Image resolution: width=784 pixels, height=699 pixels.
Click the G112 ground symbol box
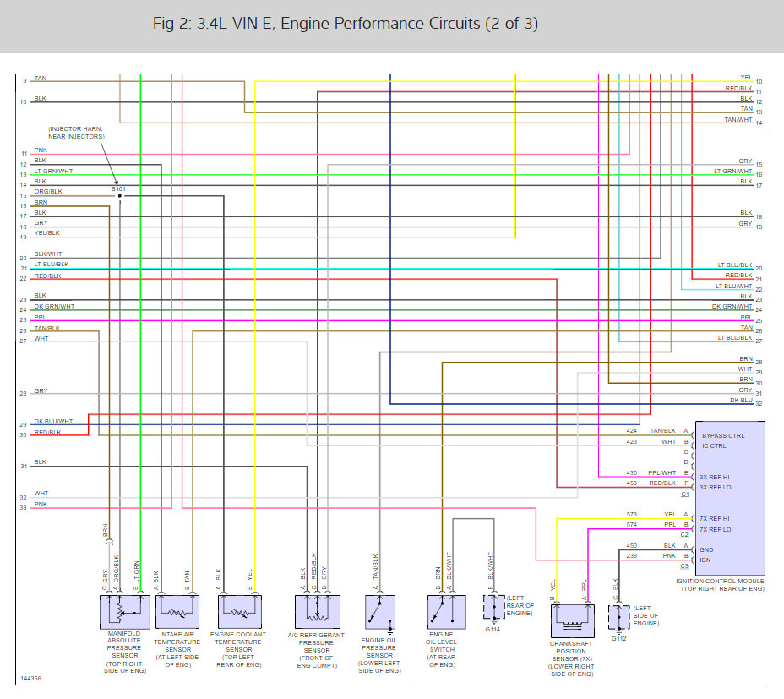(x=619, y=617)
